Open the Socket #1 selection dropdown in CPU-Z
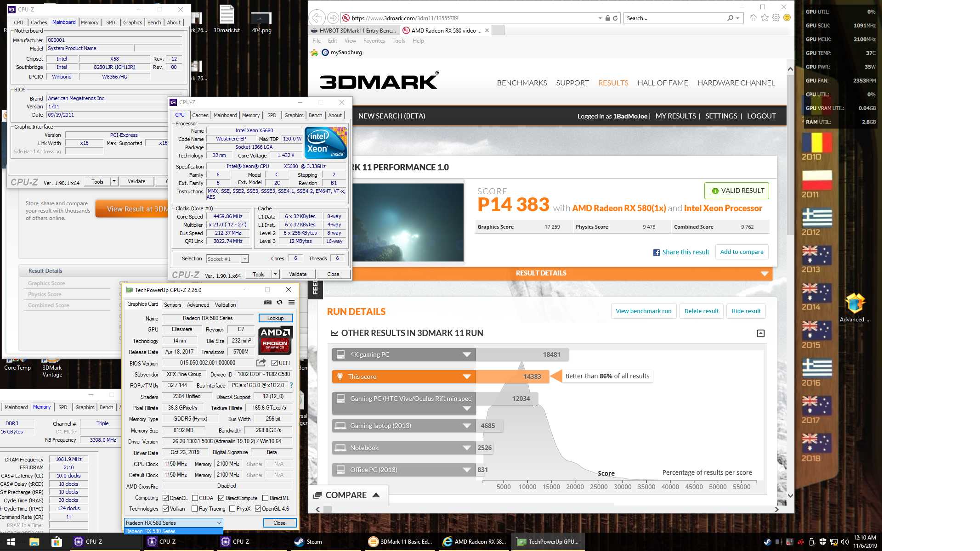The height and width of the screenshot is (551, 980). (227, 259)
